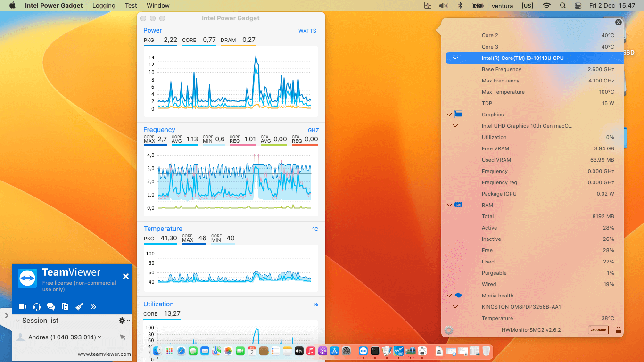Collapse the RAM section chevron
The image size is (644, 362).
coord(449,205)
